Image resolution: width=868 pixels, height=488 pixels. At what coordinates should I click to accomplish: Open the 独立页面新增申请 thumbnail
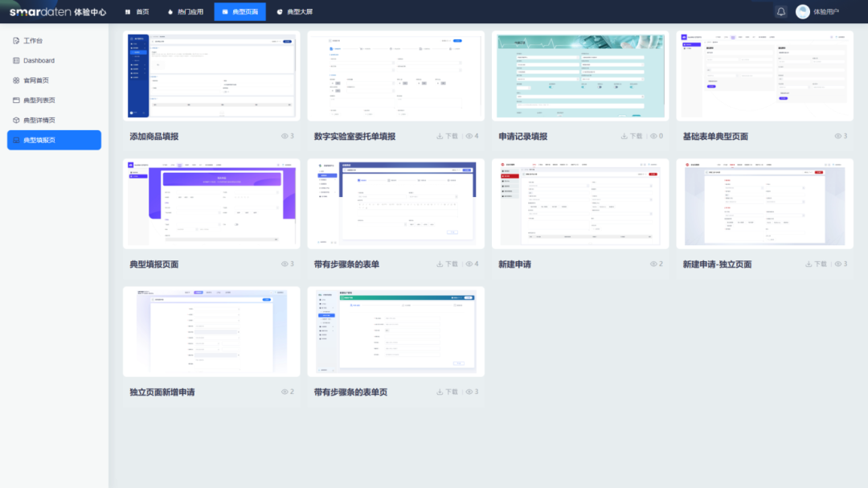click(211, 332)
